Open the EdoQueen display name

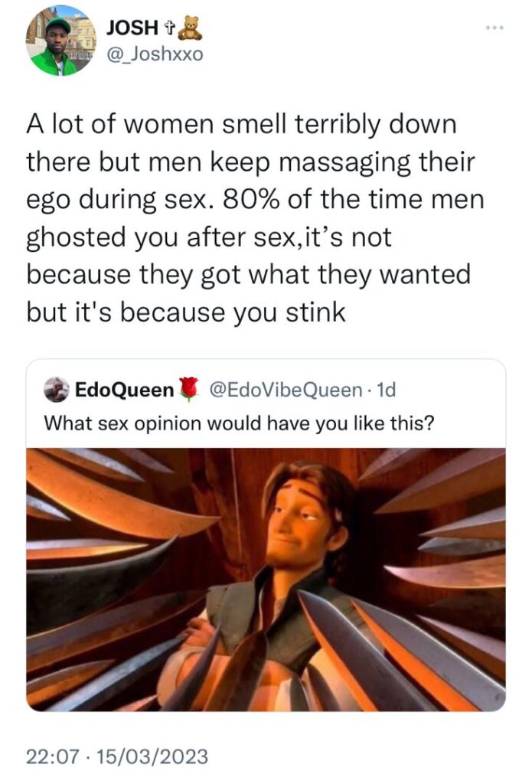point(124,390)
